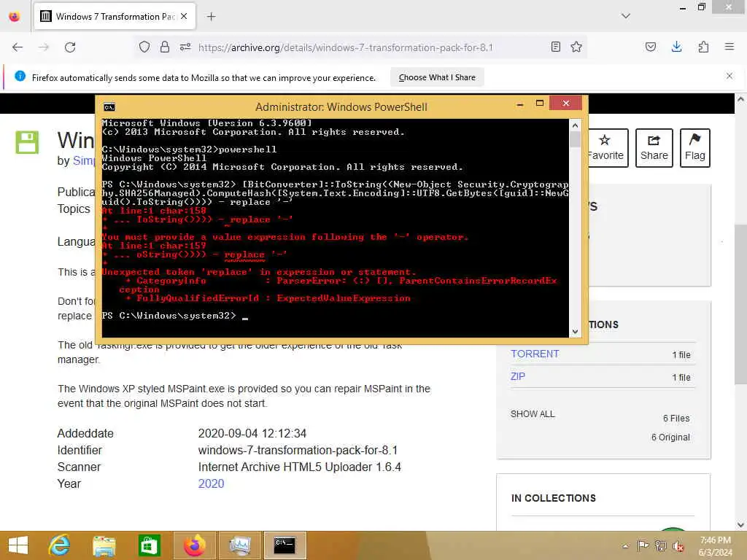The image size is (747, 560).
Task: Click the Administrator: Windows PowerShell title bar
Action: [341, 106]
